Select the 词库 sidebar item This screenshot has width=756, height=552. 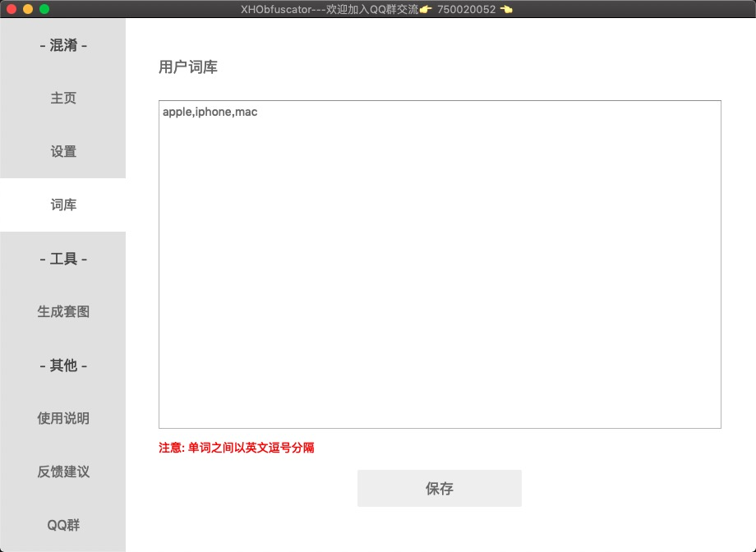tap(63, 205)
